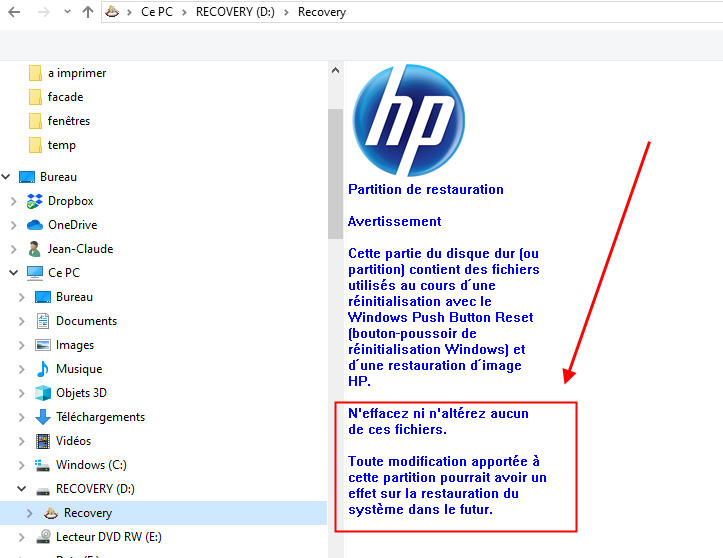Select Téléchargements in the navigation tree
Screen dimensions: 723x558
point(100,417)
